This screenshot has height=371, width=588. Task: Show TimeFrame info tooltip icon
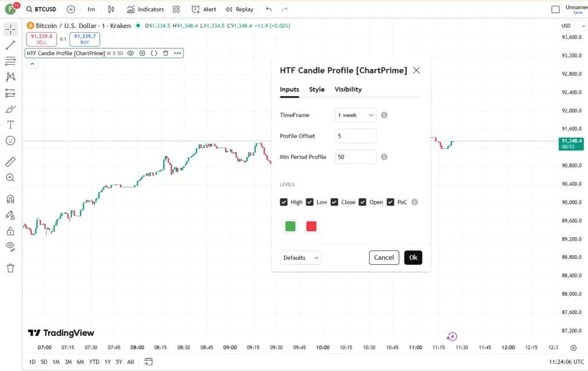(x=384, y=115)
